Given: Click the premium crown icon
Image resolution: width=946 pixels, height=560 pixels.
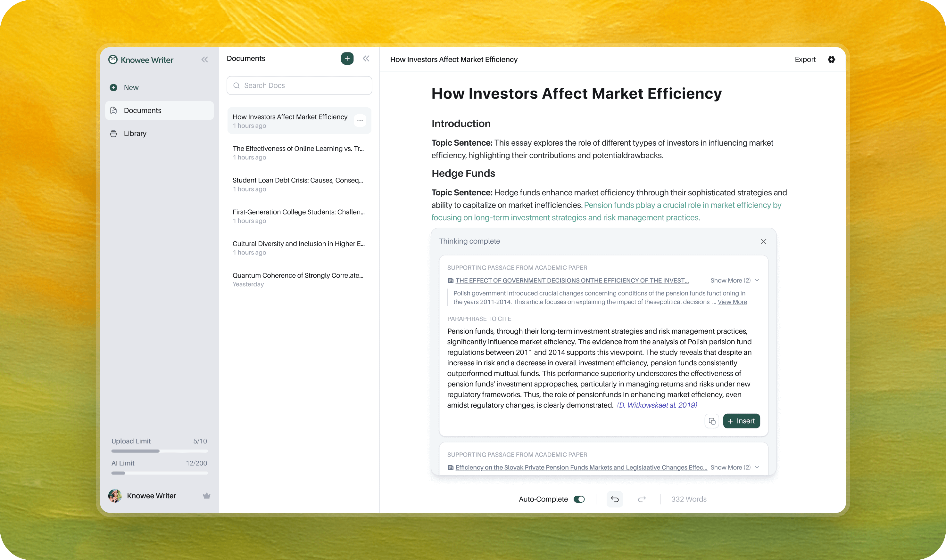Looking at the screenshot, I should point(207,496).
